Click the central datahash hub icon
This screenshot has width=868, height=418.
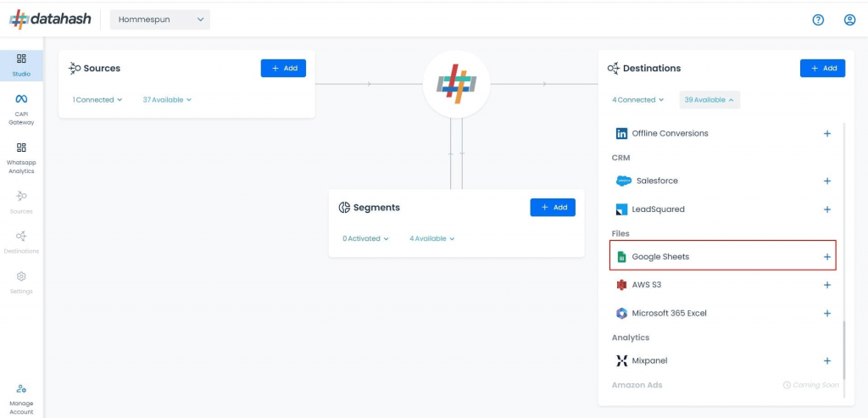click(456, 84)
